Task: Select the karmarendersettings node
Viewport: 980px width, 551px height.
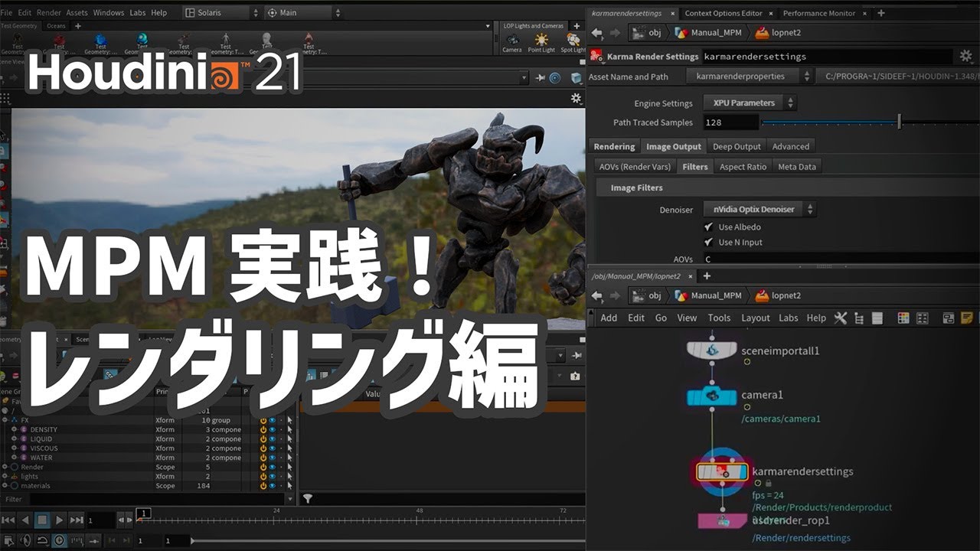Action: point(721,472)
